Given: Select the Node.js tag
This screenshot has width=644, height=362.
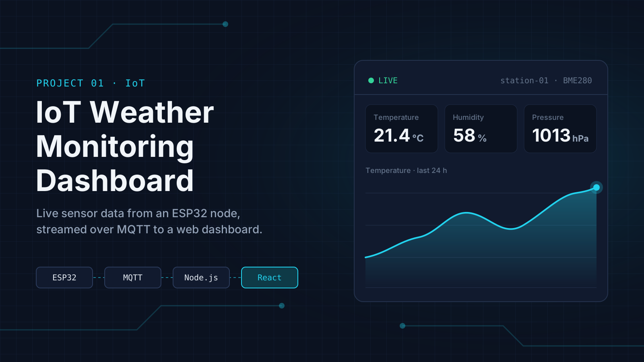Looking at the screenshot, I should pyautogui.click(x=201, y=278).
